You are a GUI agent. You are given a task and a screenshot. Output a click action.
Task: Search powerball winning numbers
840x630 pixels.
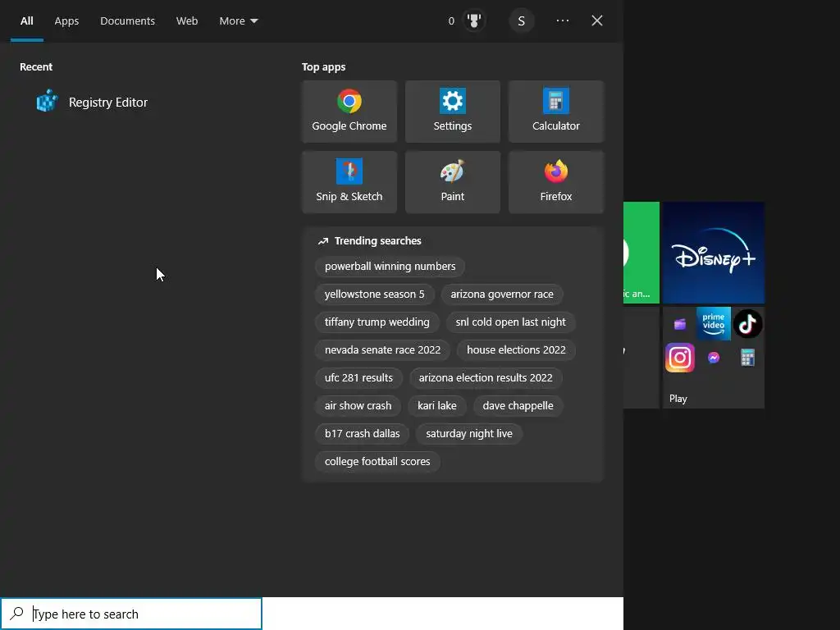pos(390,267)
